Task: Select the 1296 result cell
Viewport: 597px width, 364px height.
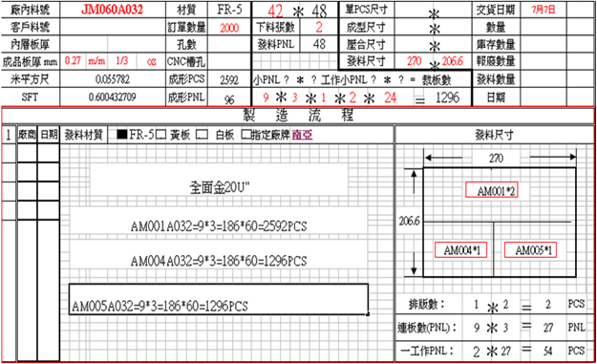Action: click(448, 97)
